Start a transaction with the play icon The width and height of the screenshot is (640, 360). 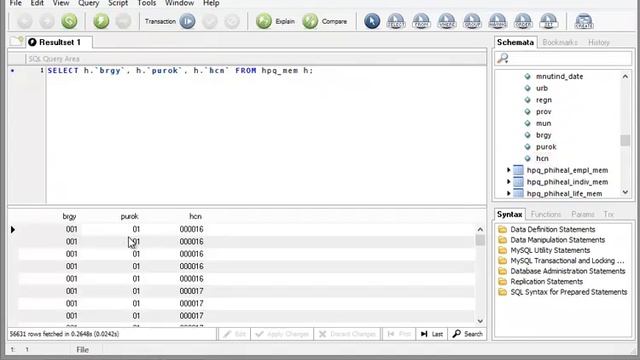tap(187, 21)
